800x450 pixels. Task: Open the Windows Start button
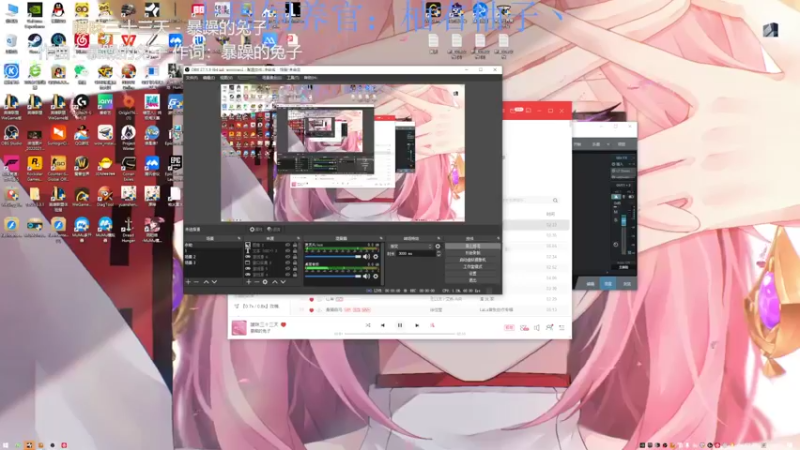6,445
